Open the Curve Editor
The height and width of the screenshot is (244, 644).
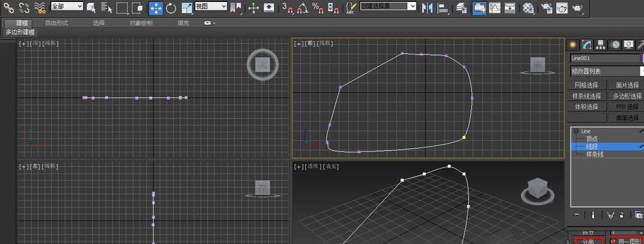(x=494, y=7)
